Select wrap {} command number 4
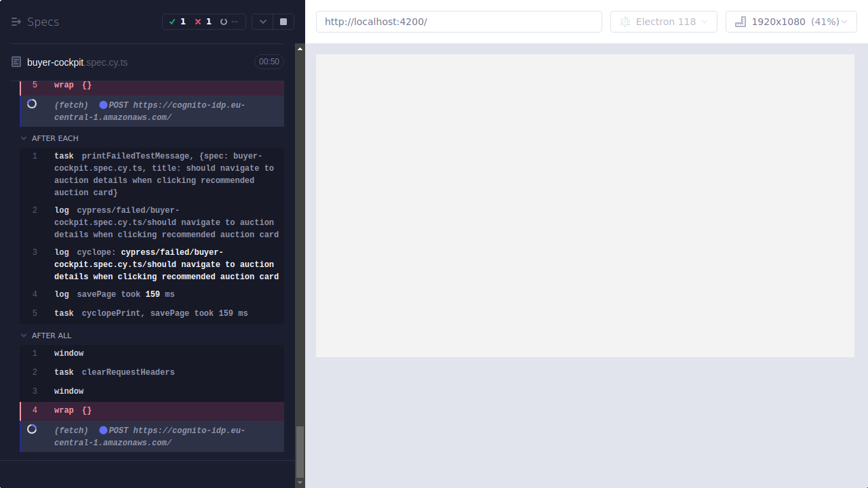This screenshot has height=488, width=868. pos(152,411)
